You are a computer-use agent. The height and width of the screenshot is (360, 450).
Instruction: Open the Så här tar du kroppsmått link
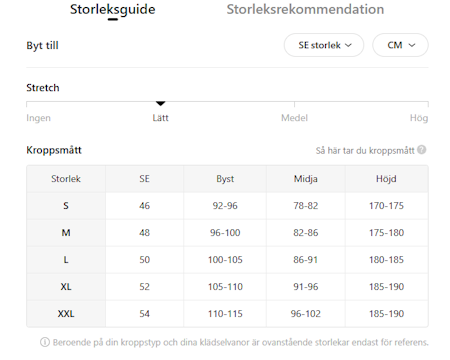pos(365,151)
